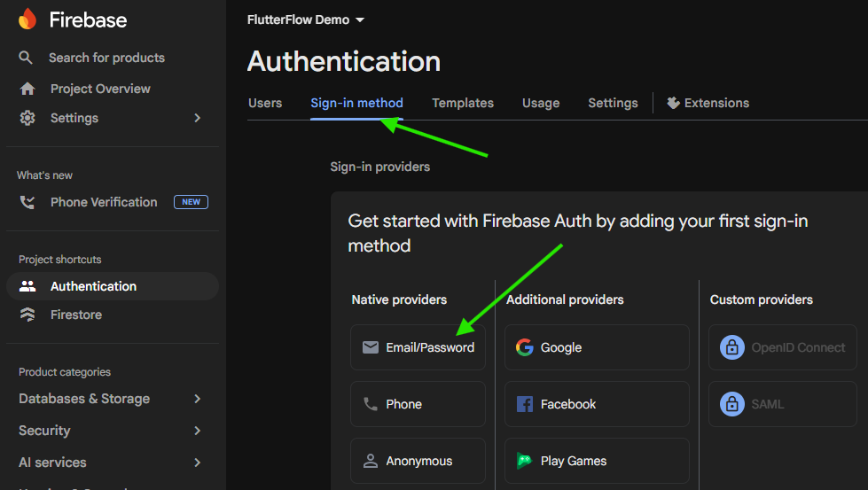Open the FlutterFlow Demo project dropdown
868x490 pixels.
(306, 19)
